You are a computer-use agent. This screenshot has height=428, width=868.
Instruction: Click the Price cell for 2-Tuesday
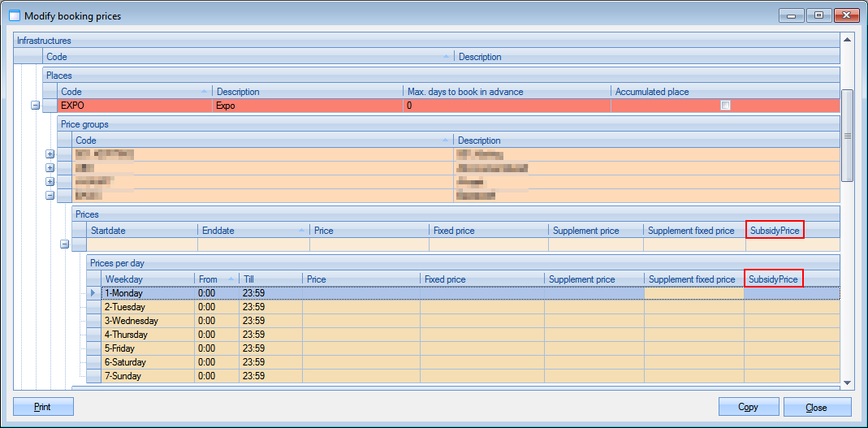[361, 307]
